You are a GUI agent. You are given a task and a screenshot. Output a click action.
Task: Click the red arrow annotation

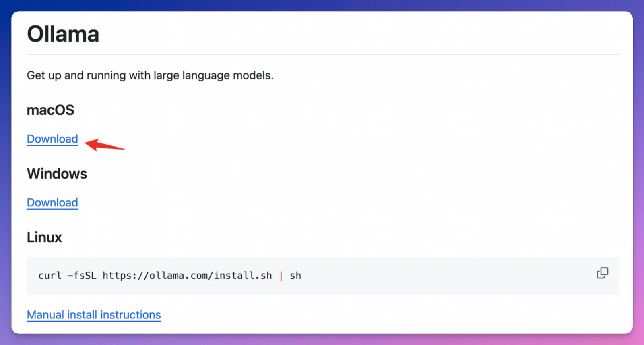coord(105,144)
